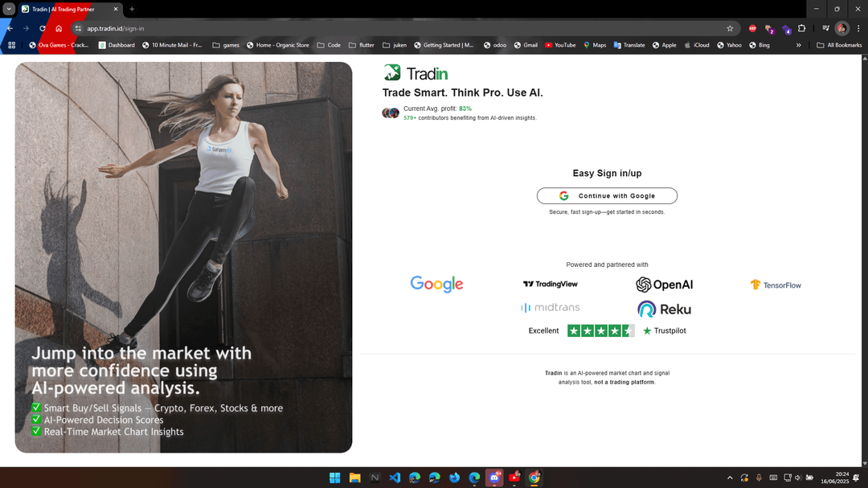This screenshot has height=488, width=868.
Task: Click the Trustpilot rating stars
Action: 600,330
